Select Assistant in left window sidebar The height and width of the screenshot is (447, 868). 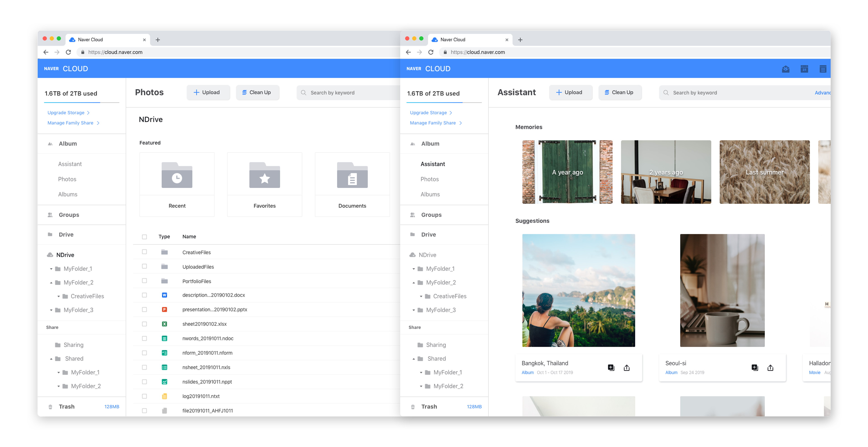(70, 164)
